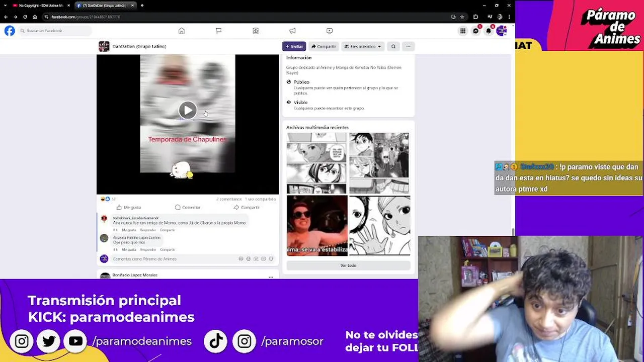Viewport: 644px width, 362px height.
Task: Click the browser home button
Action: pyautogui.click(x=34, y=17)
